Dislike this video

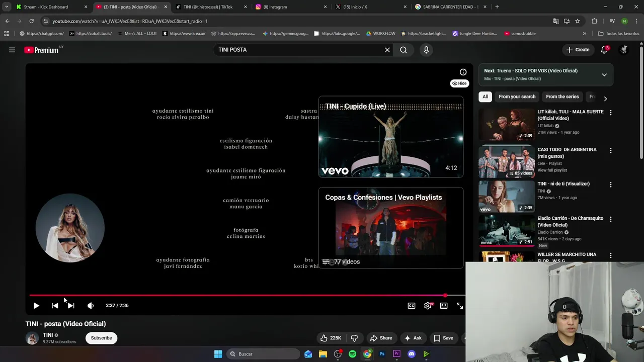coord(354,338)
